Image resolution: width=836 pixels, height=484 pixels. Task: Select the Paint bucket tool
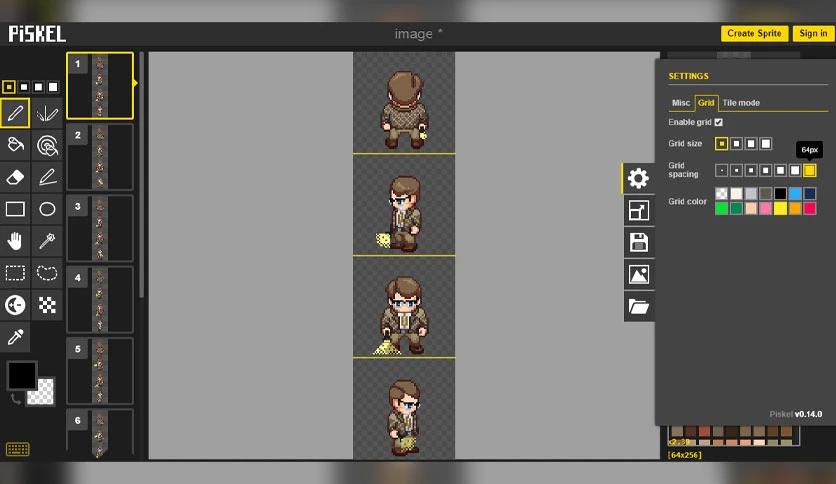[x=15, y=145]
